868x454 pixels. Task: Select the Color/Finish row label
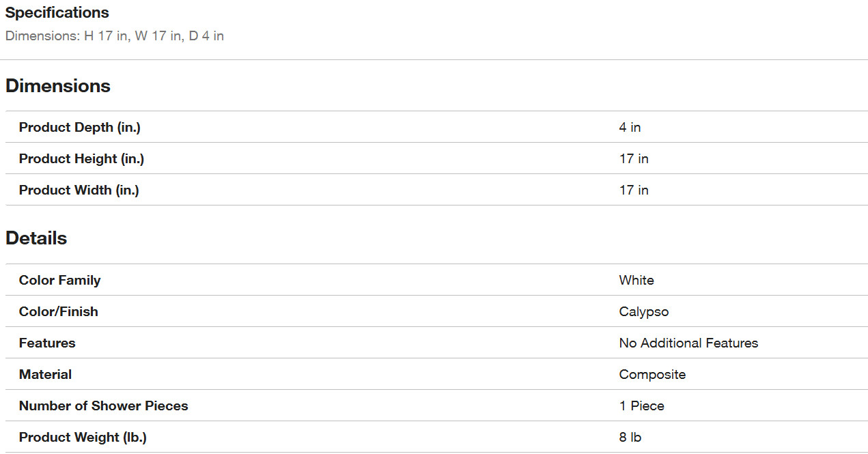click(58, 311)
